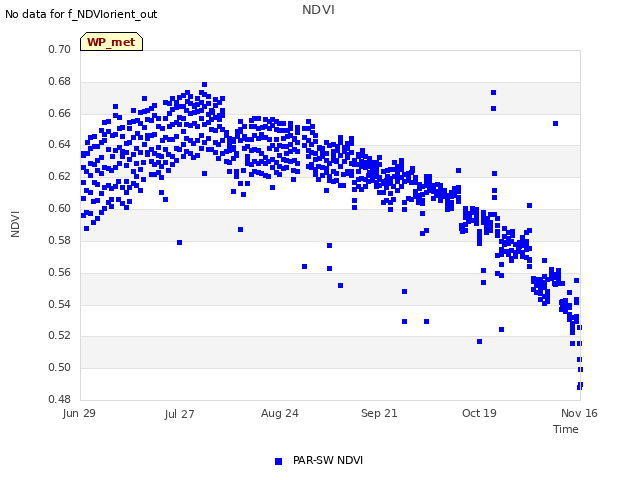Click the 'No data for f_NDVIorient_out' message

tap(81, 14)
